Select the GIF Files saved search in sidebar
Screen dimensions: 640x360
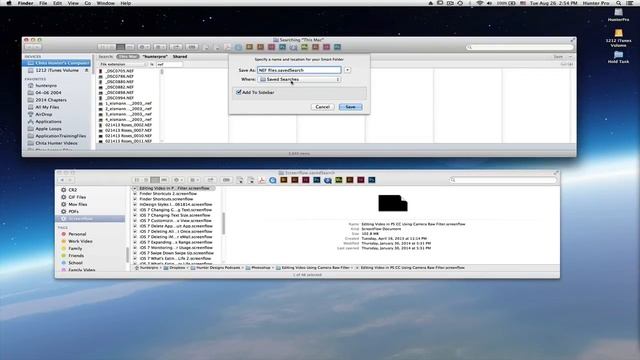pos(77,197)
